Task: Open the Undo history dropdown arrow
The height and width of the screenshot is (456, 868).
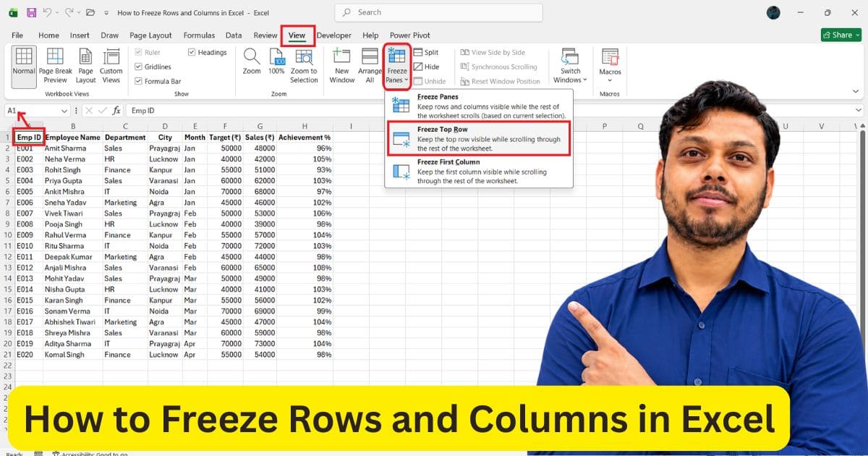Action: (57, 12)
